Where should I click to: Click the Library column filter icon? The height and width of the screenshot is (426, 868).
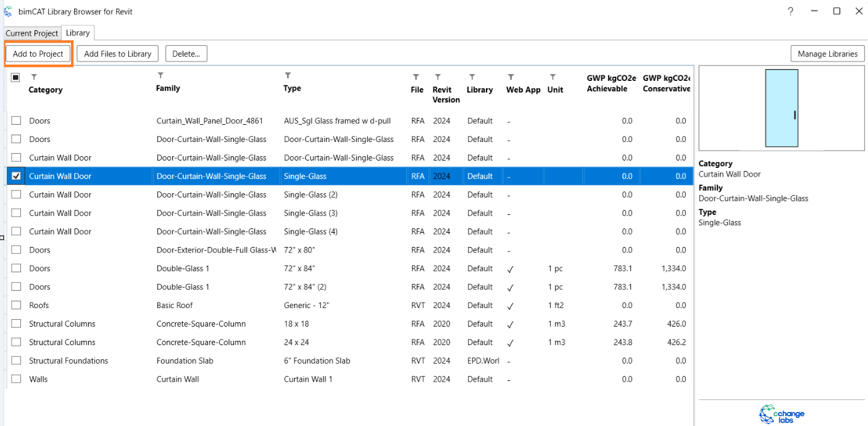472,77
